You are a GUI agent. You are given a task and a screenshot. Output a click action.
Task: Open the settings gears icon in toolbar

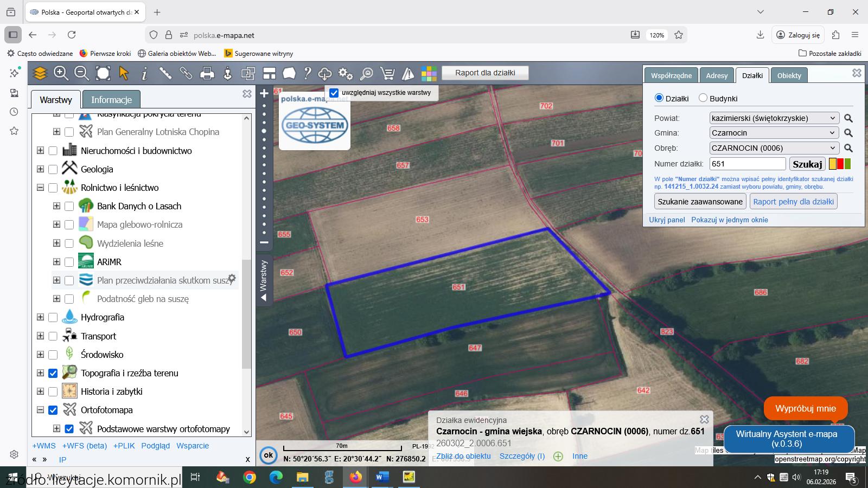[x=345, y=73]
